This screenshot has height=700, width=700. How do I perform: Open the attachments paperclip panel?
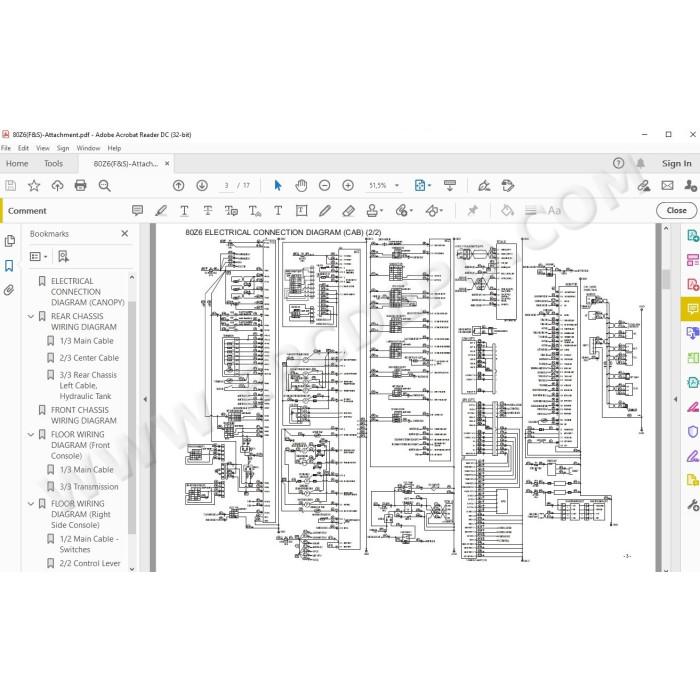9,291
